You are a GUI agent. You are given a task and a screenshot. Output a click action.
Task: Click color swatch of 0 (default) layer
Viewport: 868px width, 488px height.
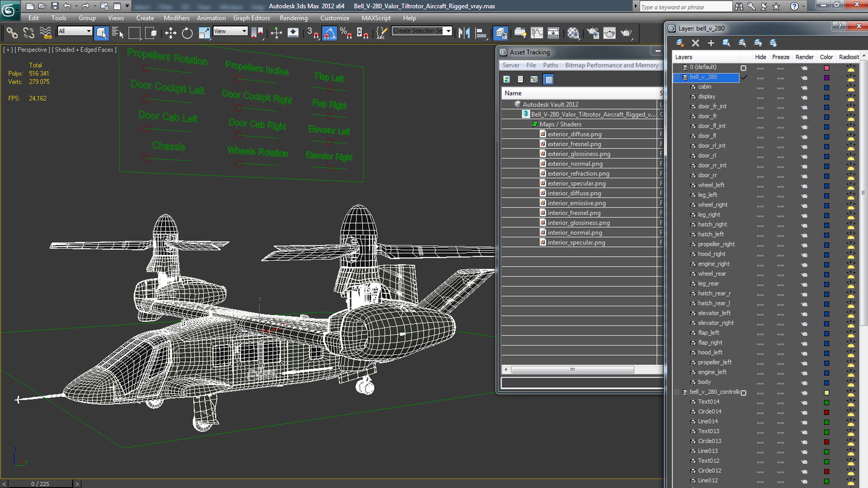click(x=826, y=68)
